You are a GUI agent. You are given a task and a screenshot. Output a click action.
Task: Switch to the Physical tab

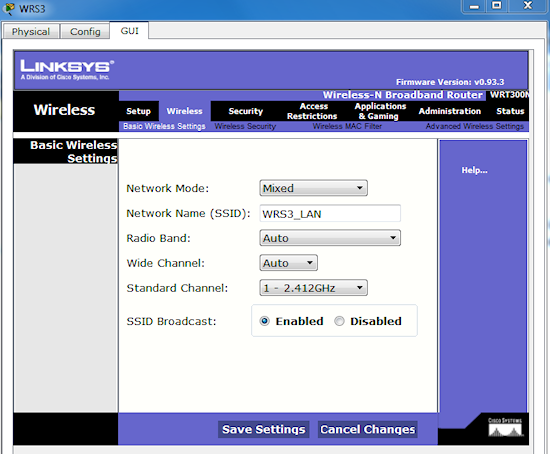coord(31,32)
